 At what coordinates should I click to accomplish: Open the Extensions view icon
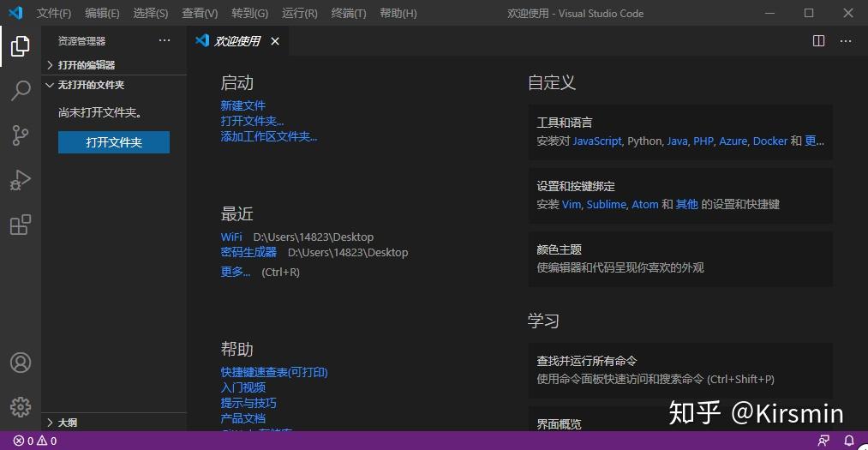click(x=21, y=225)
